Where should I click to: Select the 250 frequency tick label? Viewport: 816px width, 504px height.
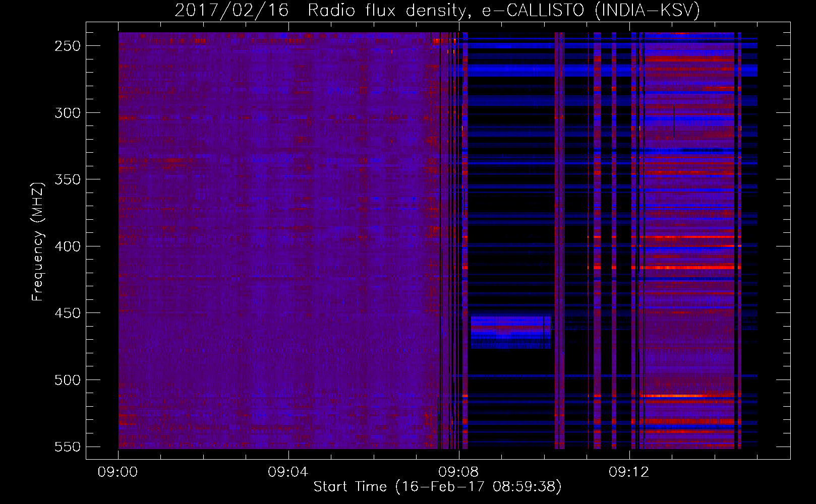68,46
